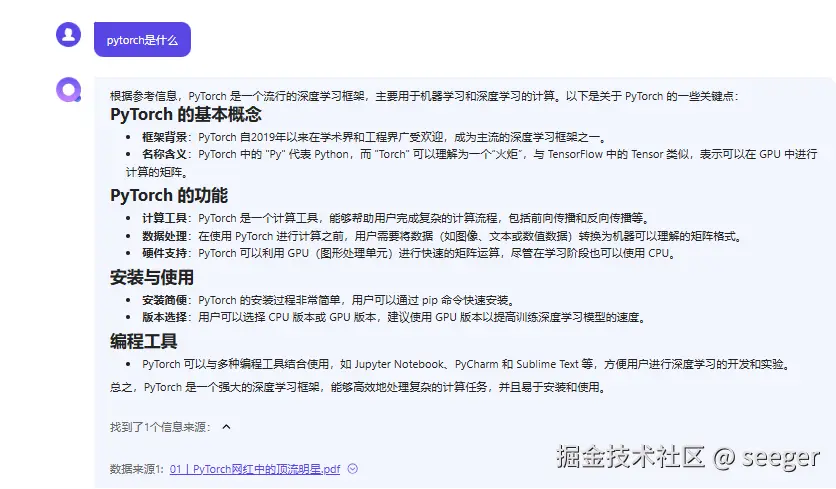Click the circled chevron beside the pdf source
836x489 pixels.
point(352,469)
